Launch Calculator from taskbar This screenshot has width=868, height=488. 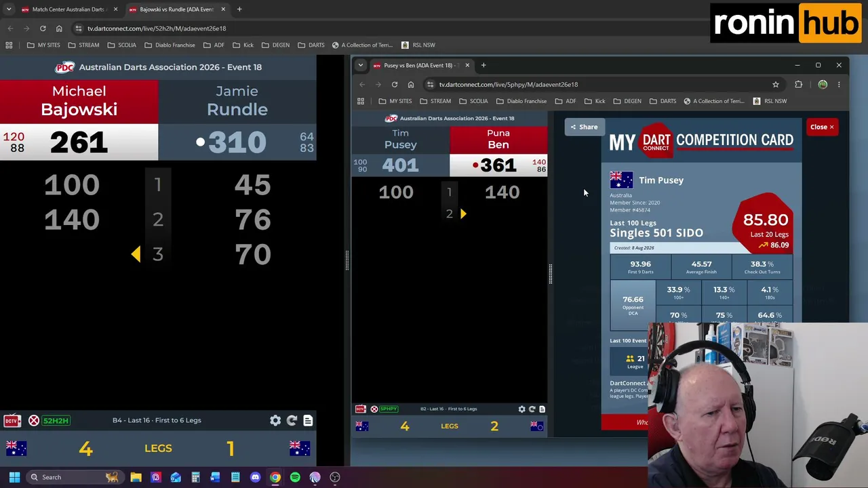click(195, 477)
